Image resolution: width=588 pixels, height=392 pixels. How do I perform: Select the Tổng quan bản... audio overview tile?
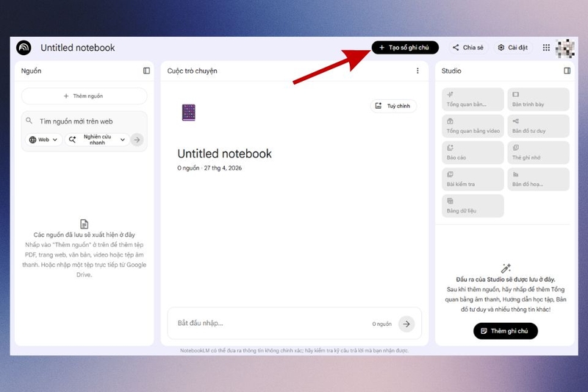473,99
